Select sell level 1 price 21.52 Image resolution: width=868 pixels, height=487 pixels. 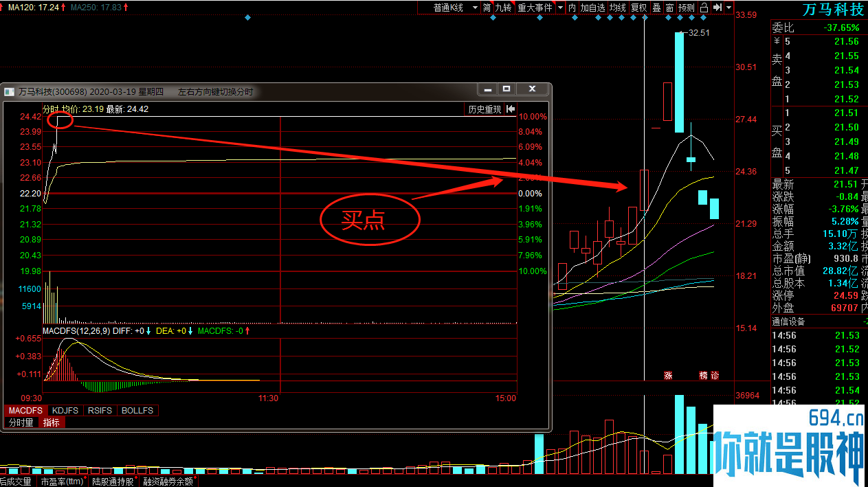(x=846, y=99)
